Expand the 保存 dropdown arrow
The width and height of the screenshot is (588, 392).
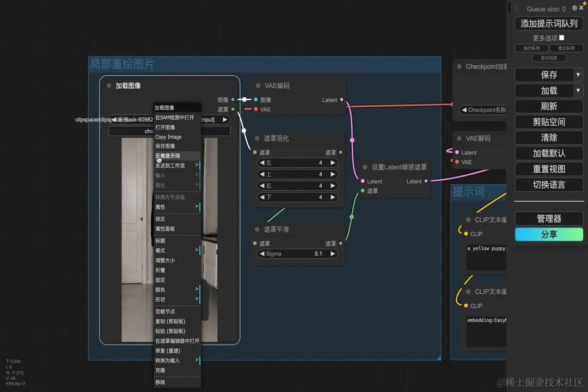pos(578,75)
